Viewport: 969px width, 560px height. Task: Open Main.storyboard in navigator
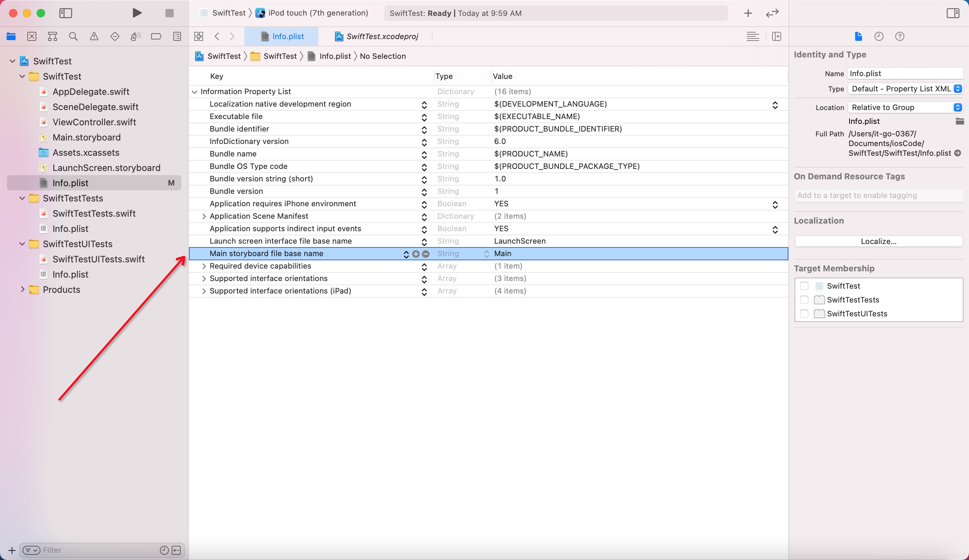click(87, 137)
